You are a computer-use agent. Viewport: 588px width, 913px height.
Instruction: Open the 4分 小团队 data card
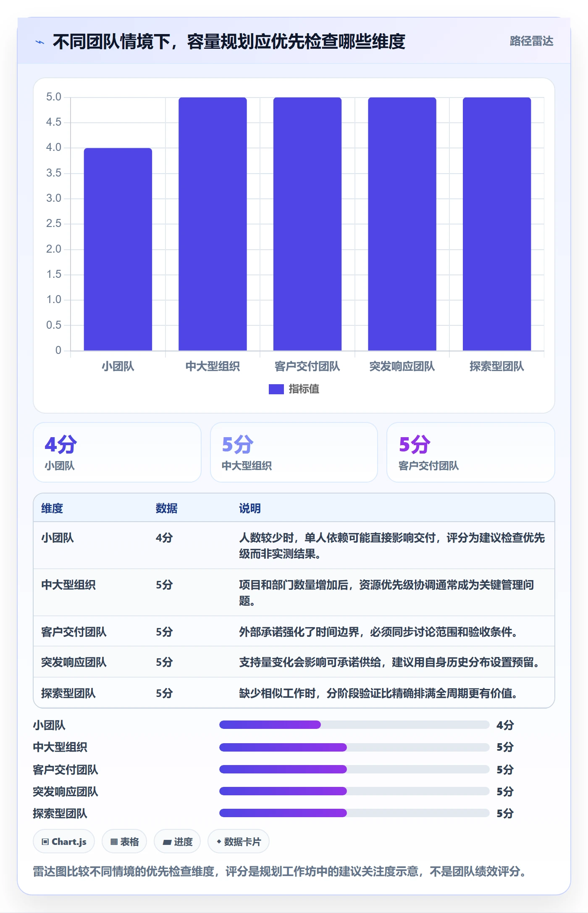(117, 452)
